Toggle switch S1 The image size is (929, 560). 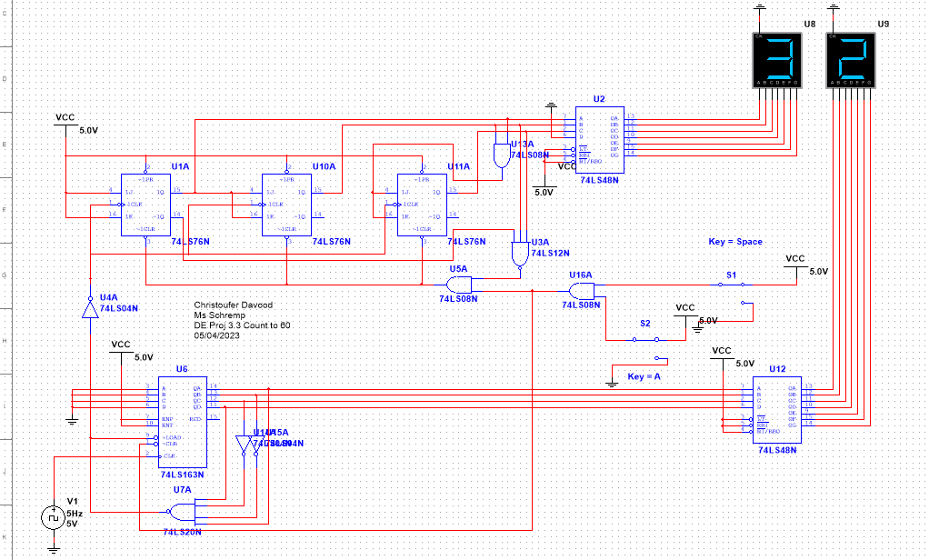(x=732, y=285)
